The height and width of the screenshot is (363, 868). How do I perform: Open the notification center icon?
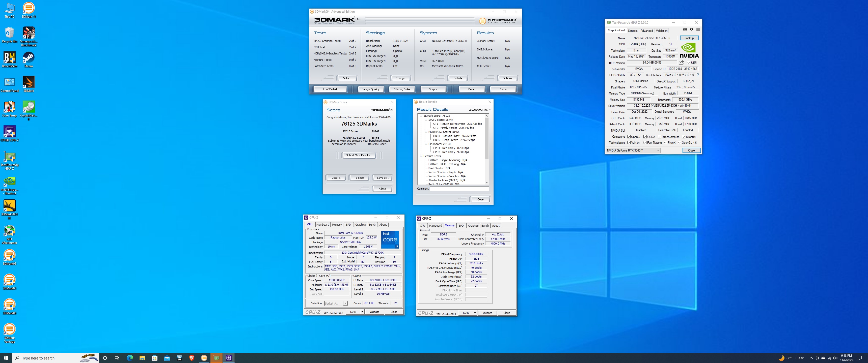click(x=860, y=358)
